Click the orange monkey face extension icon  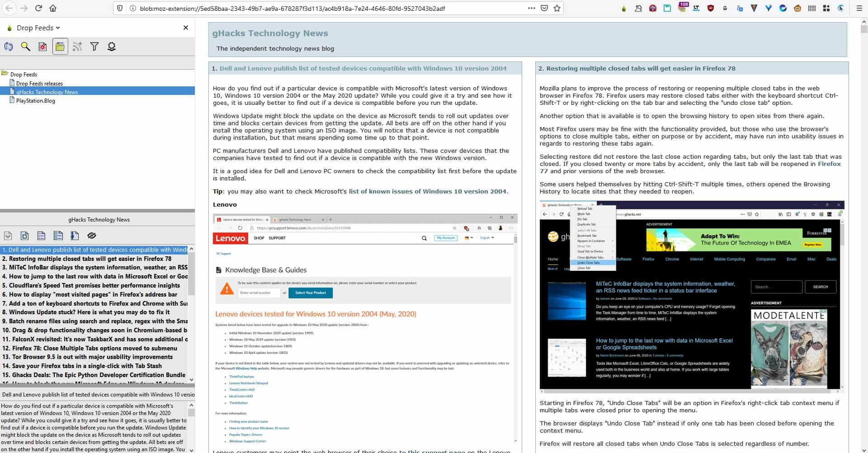pos(797,8)
